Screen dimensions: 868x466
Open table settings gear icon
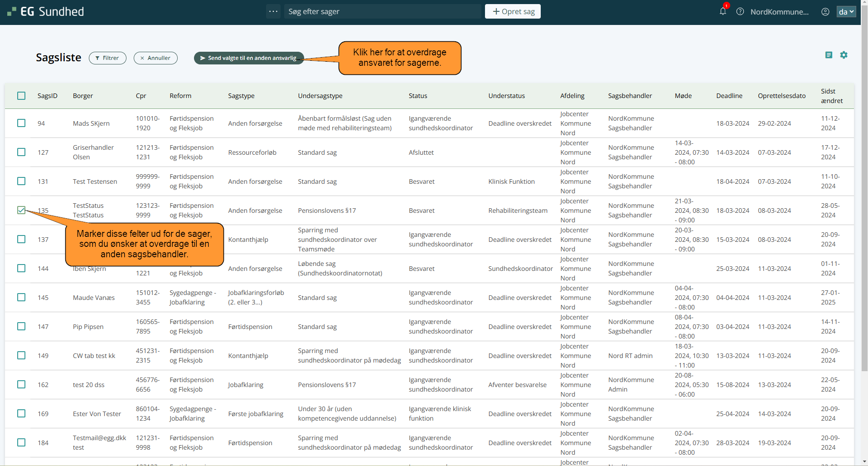(x=844, y=55)
